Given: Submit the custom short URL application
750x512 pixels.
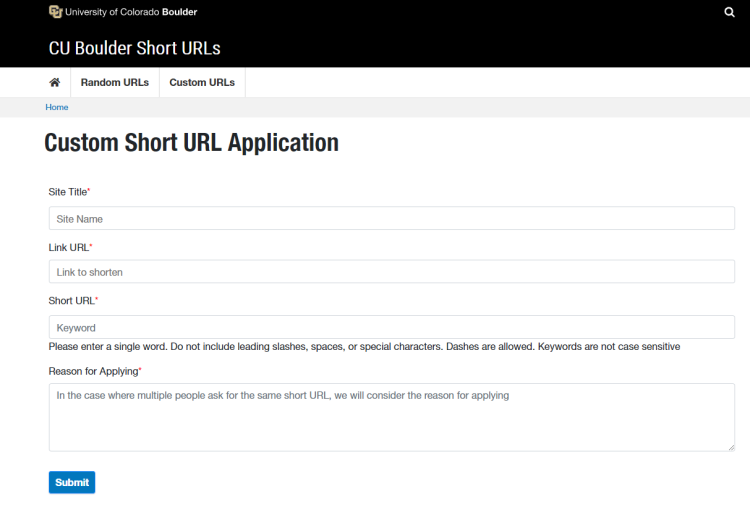Looking at the screenshot, I should coord(72,482).
